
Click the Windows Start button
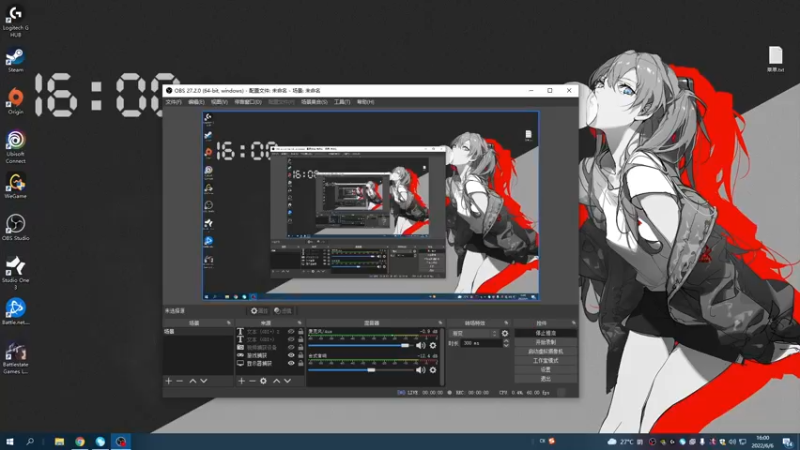10,441
